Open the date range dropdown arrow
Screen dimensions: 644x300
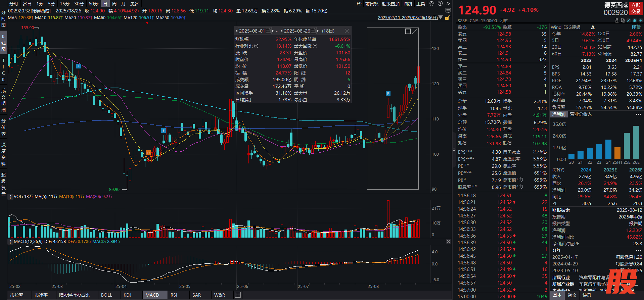click(441, 18)
